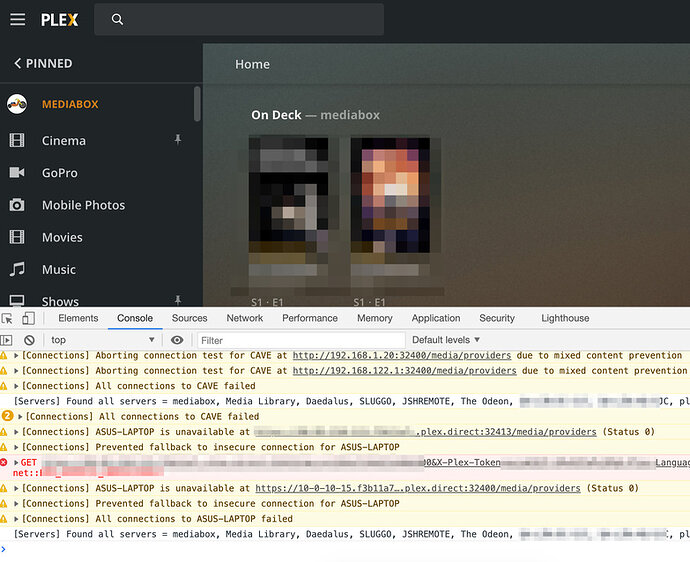690x562 pixels.
Task: Click the Home heading
Action: point(252,64)
